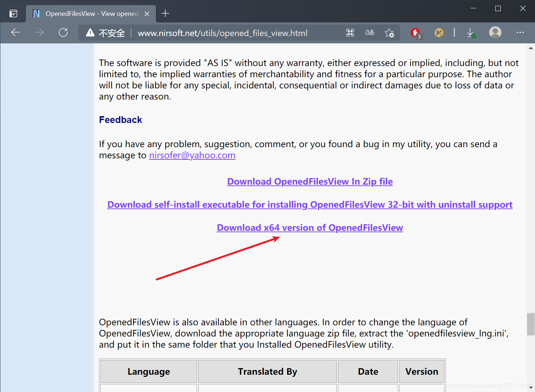Click the Translated By column header
This screenshot has width=535, height=392.
267,371
